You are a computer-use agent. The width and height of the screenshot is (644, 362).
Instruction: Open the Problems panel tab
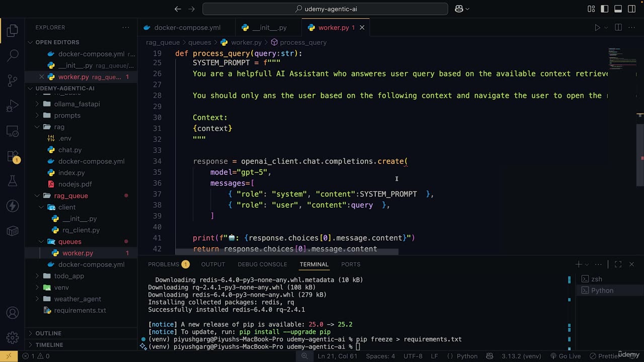click(x=169, y=264)
